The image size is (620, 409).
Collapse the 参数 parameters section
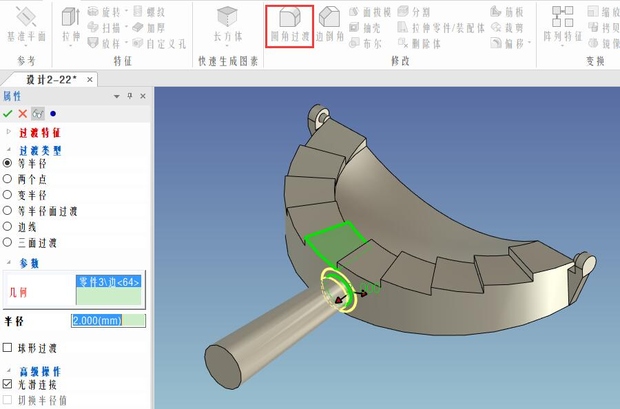pos(9,262)
